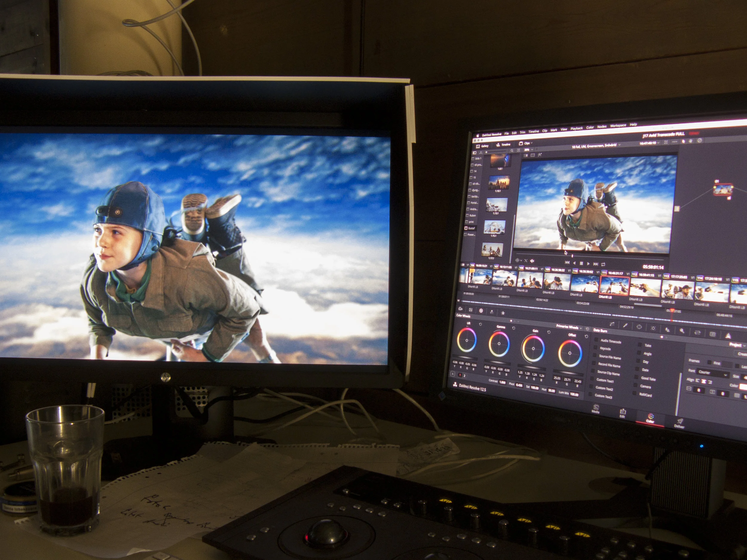Click the Offset color wheel center
The height and width of the screenshot is (560, 747).
570,353
